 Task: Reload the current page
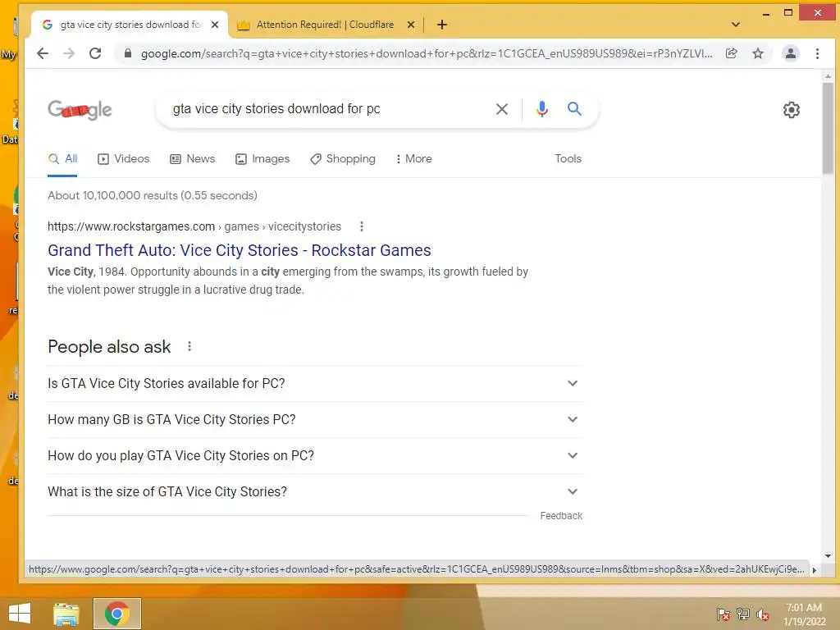[95, 53]
